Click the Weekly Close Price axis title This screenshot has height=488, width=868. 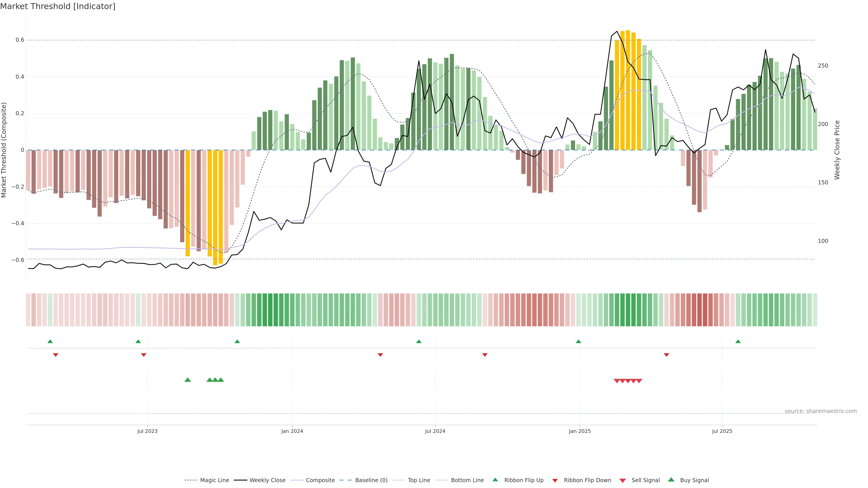(x=837, y=150)
